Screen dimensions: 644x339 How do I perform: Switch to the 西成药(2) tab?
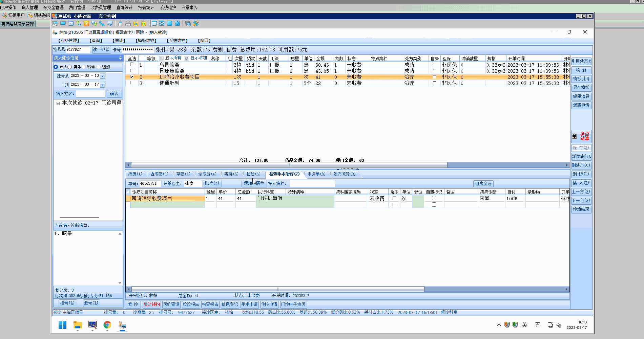(x=159, y=174)
